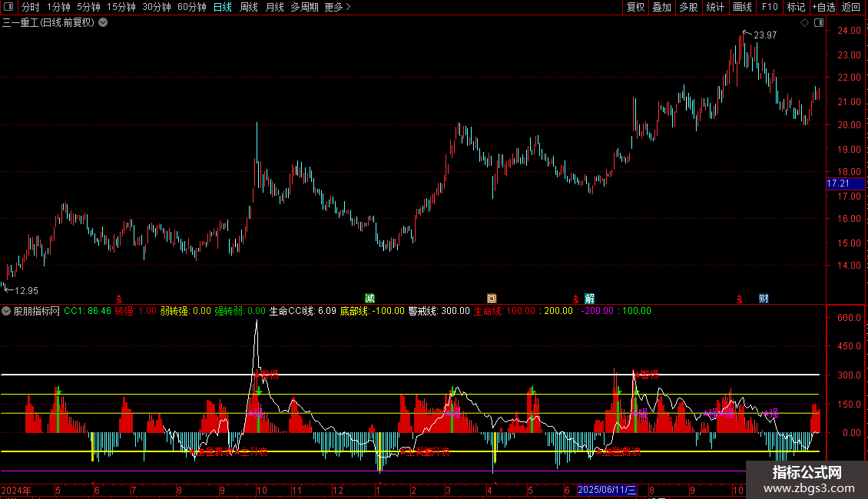868x499 pixels.
Task: Click the 返回 back button
Action: (851, 7)
